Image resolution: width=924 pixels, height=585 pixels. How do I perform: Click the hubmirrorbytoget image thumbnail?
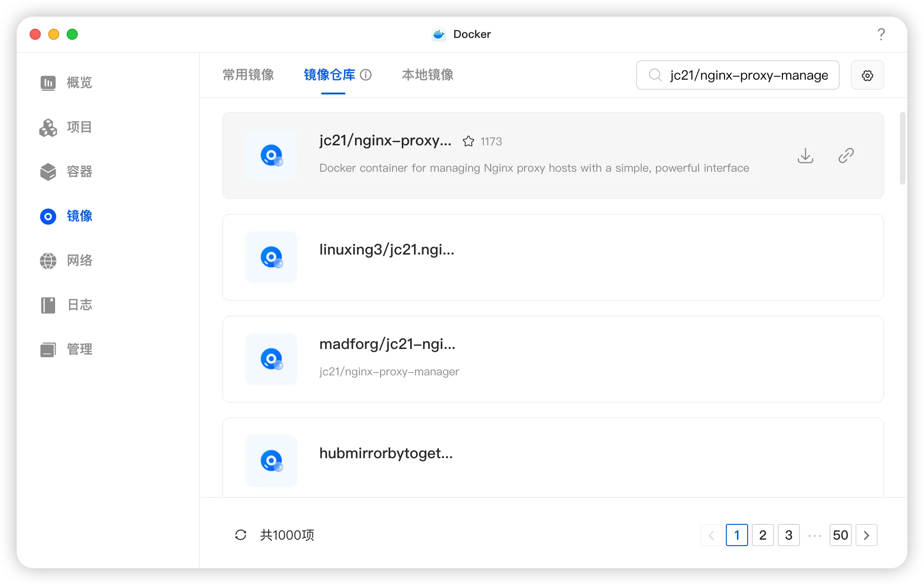point(271,461)
